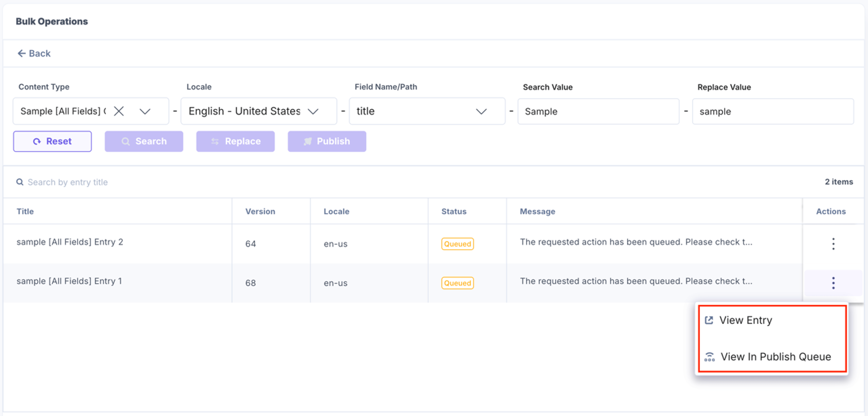868x416 pixels.
Task: Click the magnifier icon in entry search
Action: pyautogui.click(x=20, y=182)
